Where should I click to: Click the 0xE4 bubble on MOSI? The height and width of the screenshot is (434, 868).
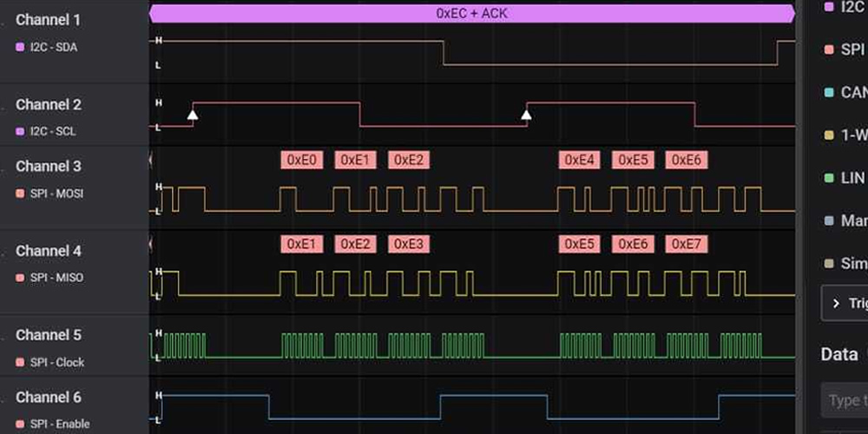pos(580,160)
